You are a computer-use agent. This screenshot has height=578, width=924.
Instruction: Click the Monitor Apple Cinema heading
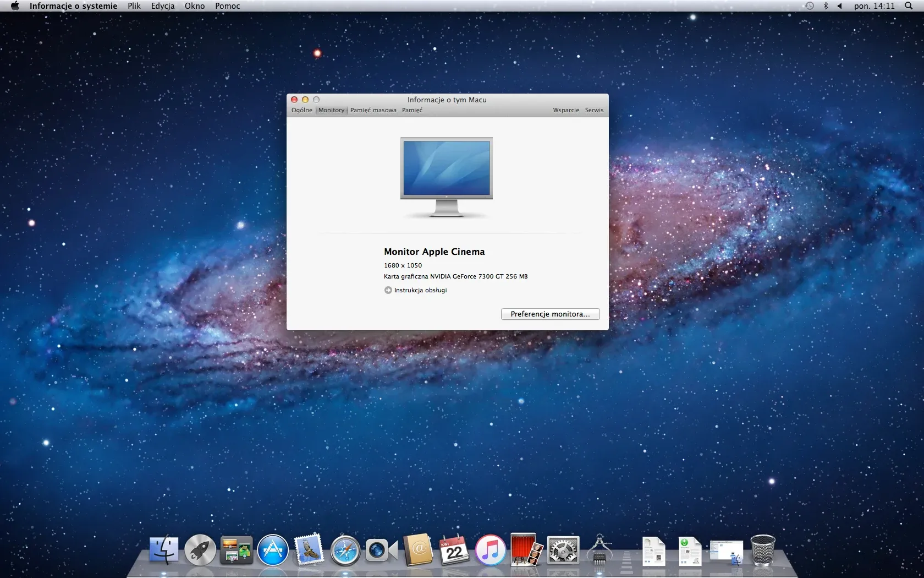434,252
